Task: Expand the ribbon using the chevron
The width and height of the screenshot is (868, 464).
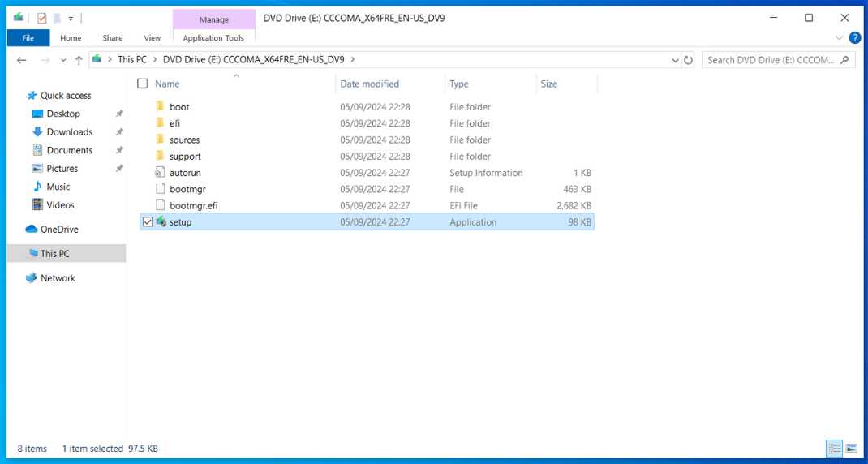Action: click(839, 38)
